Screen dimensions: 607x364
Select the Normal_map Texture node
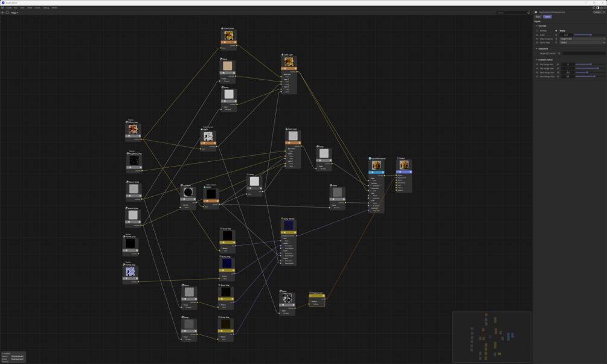click(130, 273)
